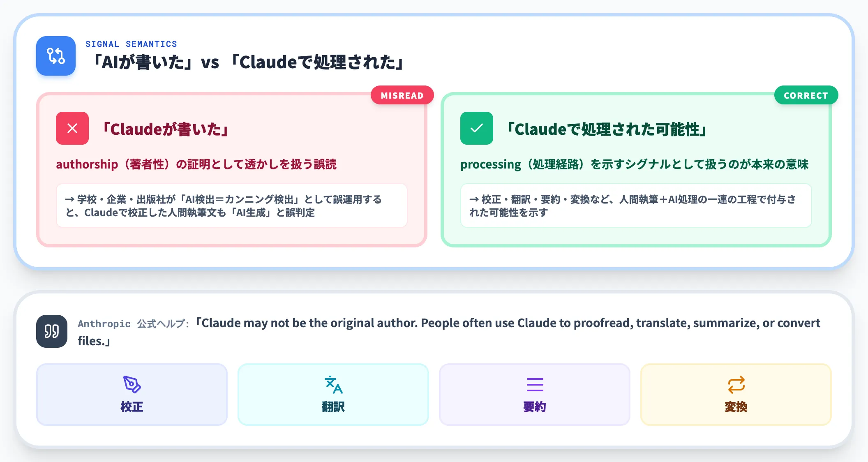Click the title 「Claudeが書いた」

click(x=164, y=129)
